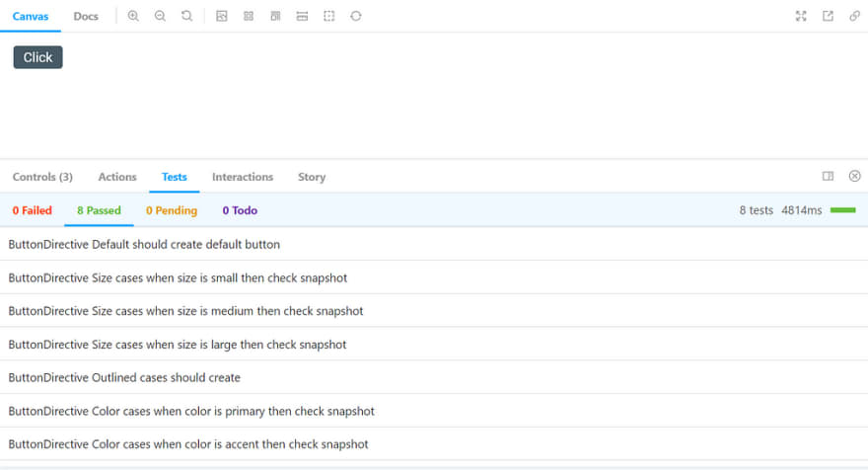Screen dimensions: 868x470
Task: Reset canvas zoom level
Action: point(187,16)
